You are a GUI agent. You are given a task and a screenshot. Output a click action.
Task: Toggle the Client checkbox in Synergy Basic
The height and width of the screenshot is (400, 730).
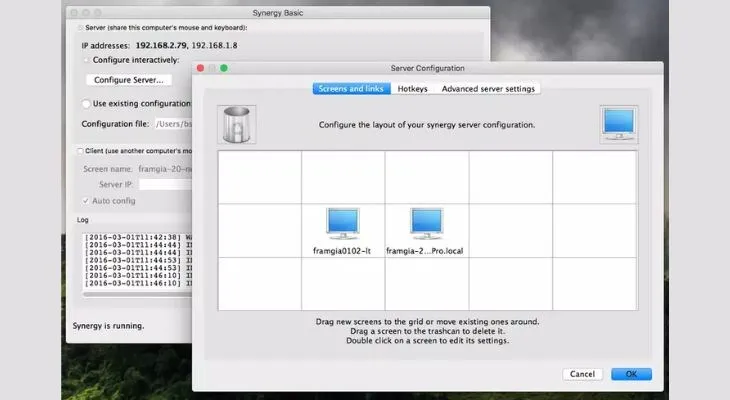[80, 151]
